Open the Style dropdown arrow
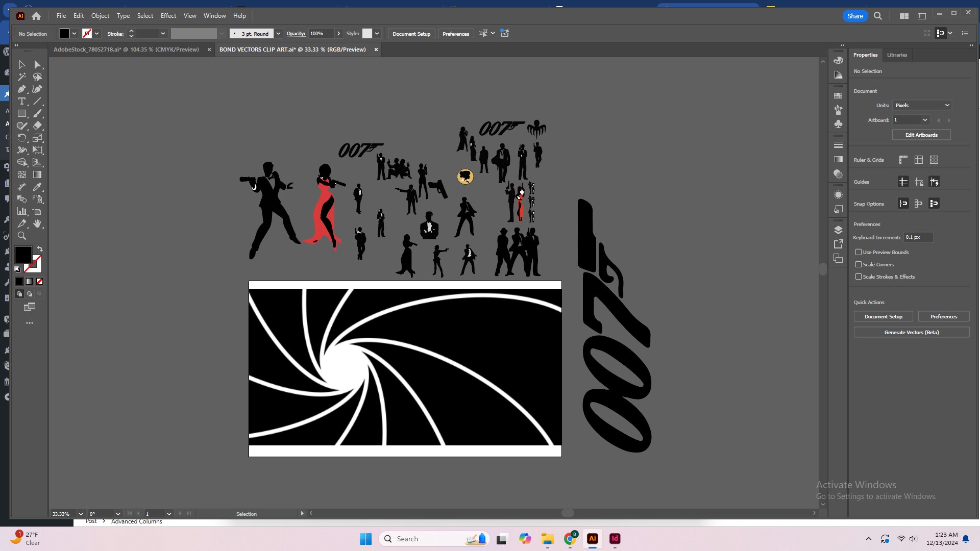Image resolution: width=980 pixels, height=551 pixels. pyautogui.click(x=377, y=34)
